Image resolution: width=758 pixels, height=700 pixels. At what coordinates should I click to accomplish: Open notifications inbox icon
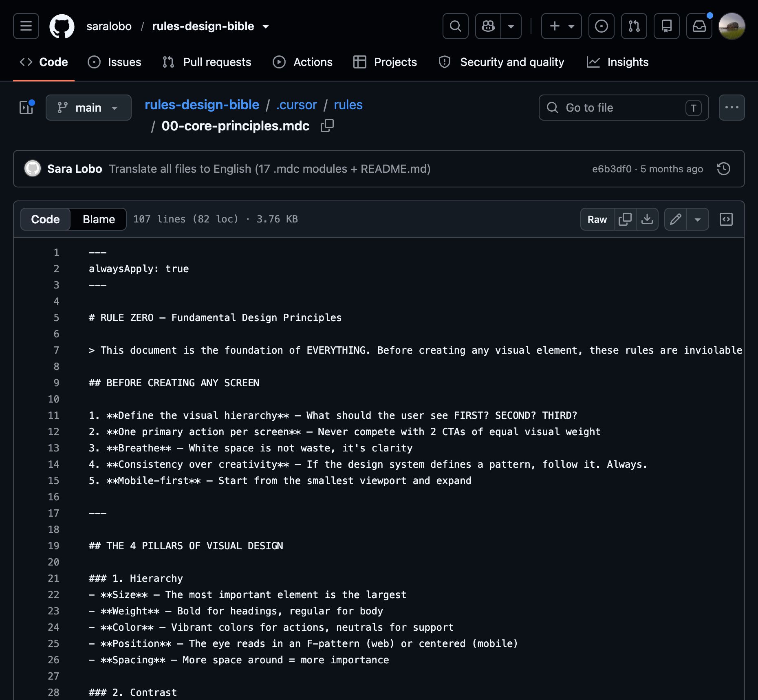tap(699, 26)
